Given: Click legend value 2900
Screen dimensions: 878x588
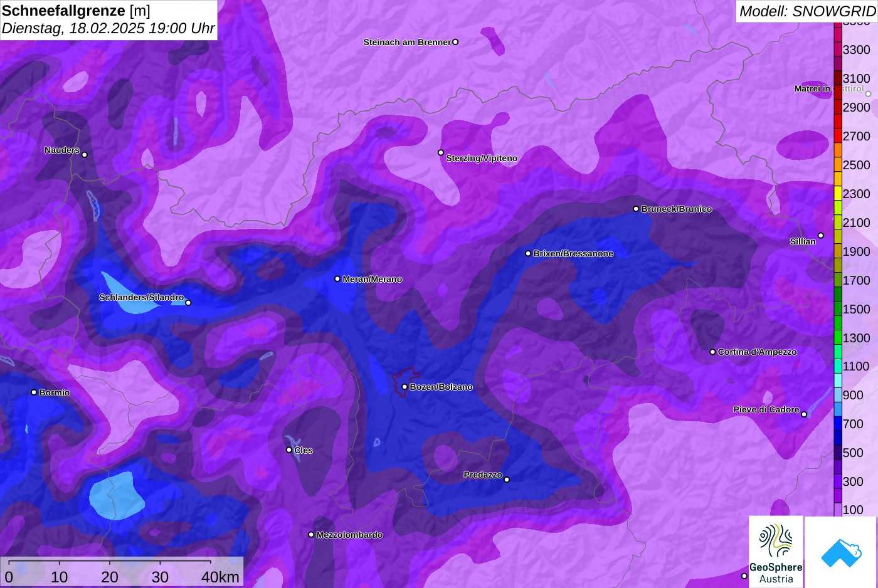Looking at the screenshot, I should point(857,107).
